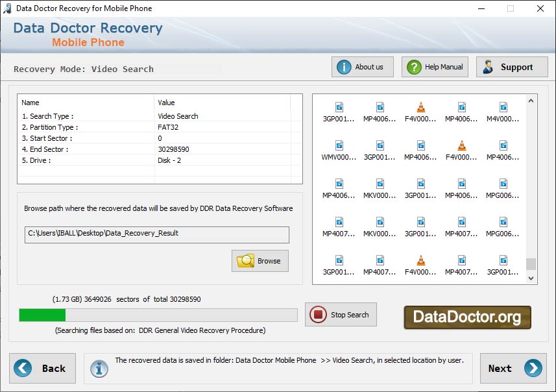Open the Help Manual
This screenshot has height=392, width=556.
[x=434, y=66]
